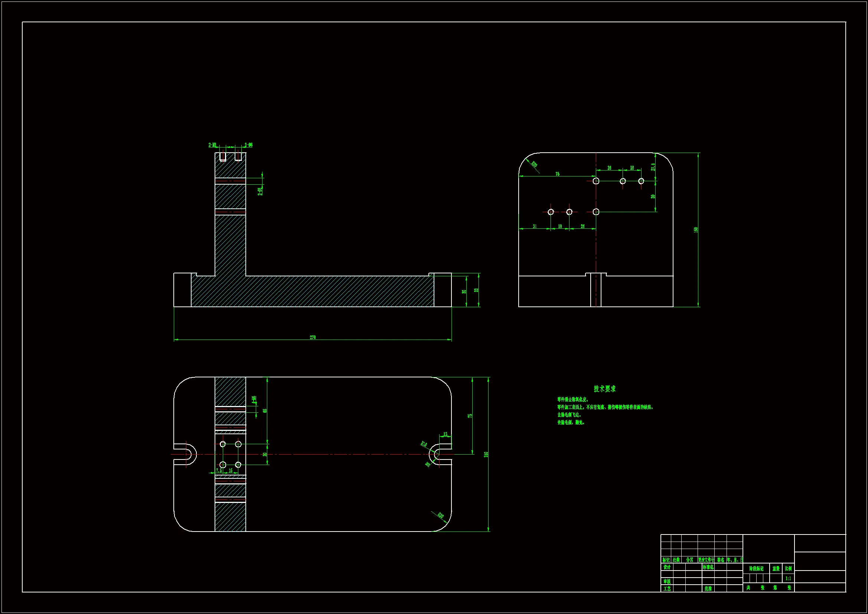Click the 76 horizontal dimension in side view

pyautogui.click(x=557, y=174)
